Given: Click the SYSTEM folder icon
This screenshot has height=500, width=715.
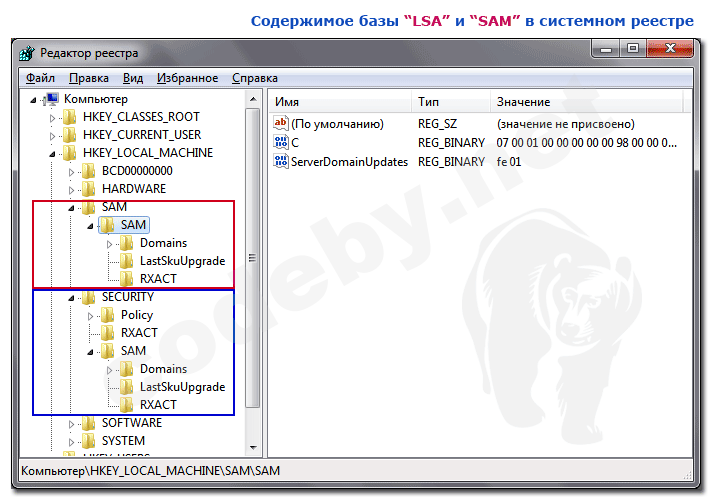Looking at the screenshot, I should pyautogui.click(x=88, y=441).
